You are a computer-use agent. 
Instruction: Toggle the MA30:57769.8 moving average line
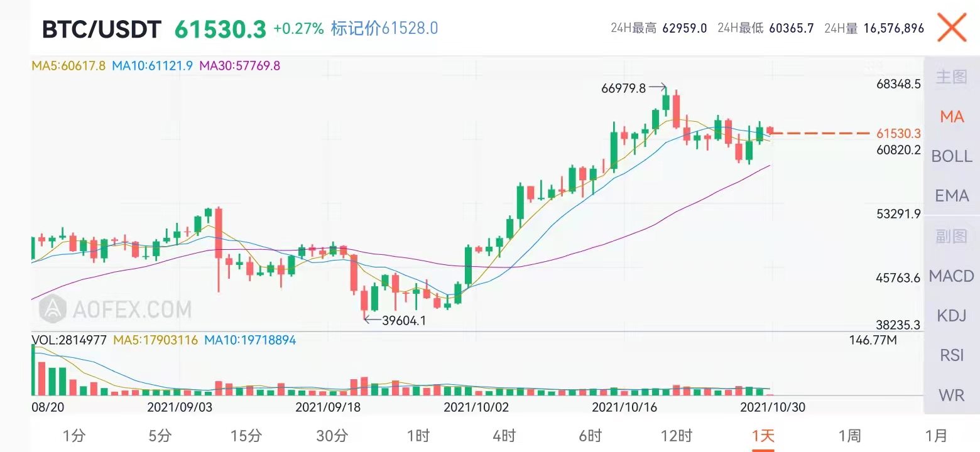(240, 64)
